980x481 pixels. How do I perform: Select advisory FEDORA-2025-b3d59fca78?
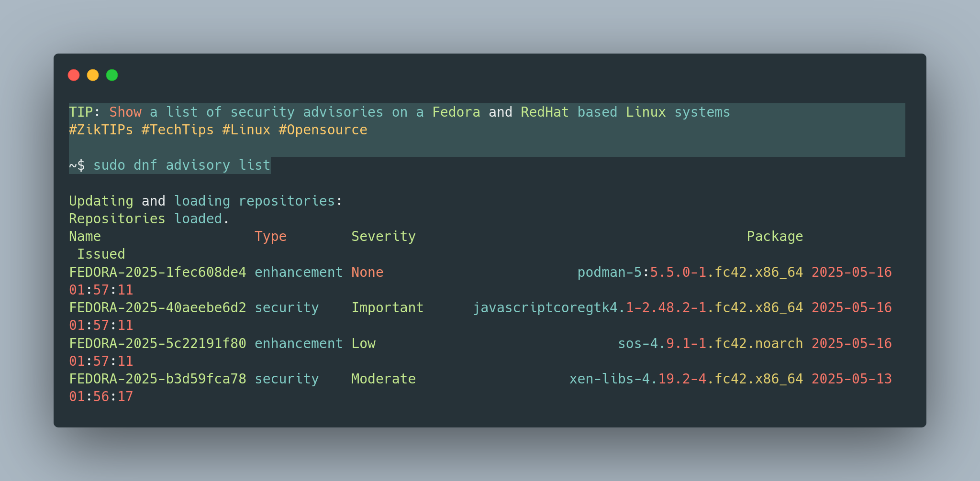157,379
